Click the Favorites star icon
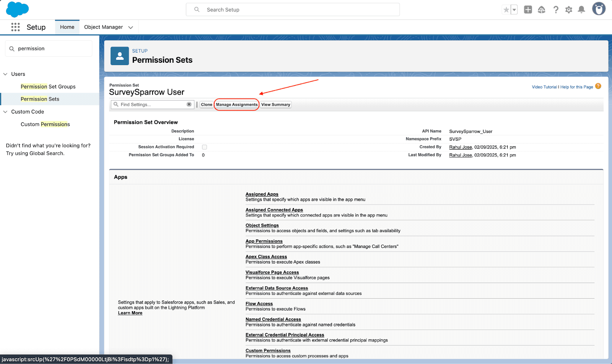Viewport: 612px width, 364px height. tap(506, 10)
